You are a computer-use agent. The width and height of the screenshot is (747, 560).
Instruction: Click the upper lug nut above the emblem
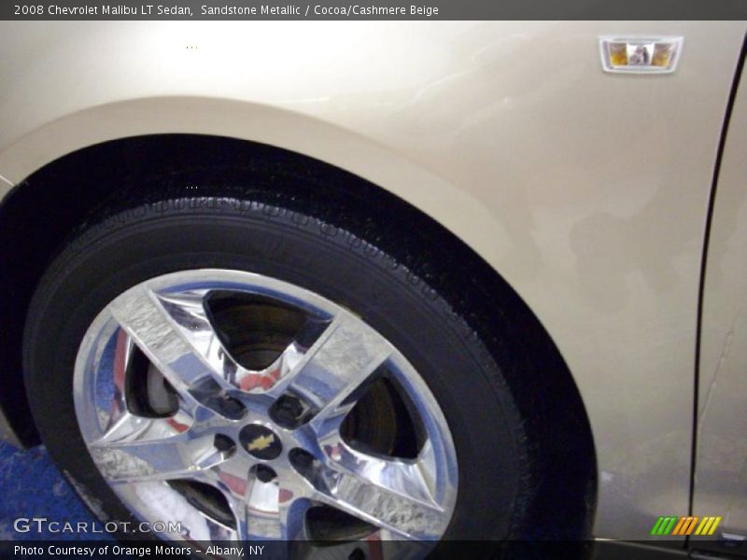[x=287, y=408]
